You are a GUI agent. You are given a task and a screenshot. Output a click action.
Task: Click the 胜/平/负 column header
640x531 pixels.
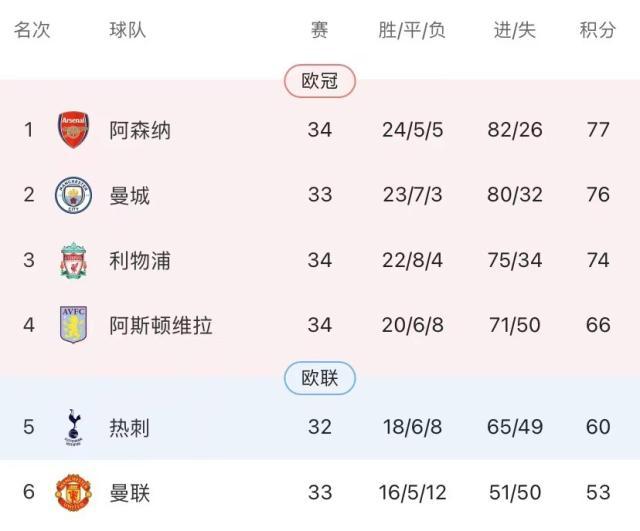[412, 30]
